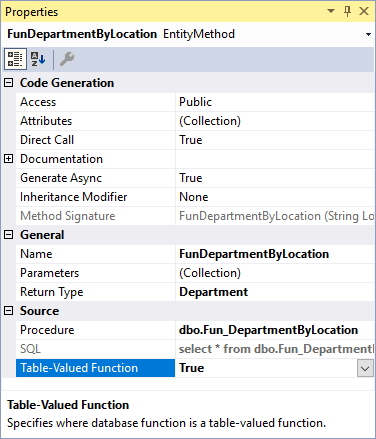Sort properties alphabetically icon
The width and height of the screenshot is (376, 439).
coord(38,59)
